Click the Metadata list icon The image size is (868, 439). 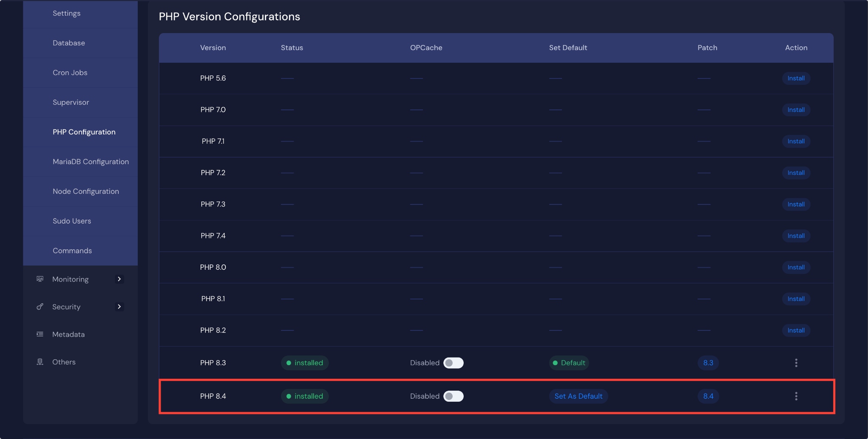click(x=40, y=334)
